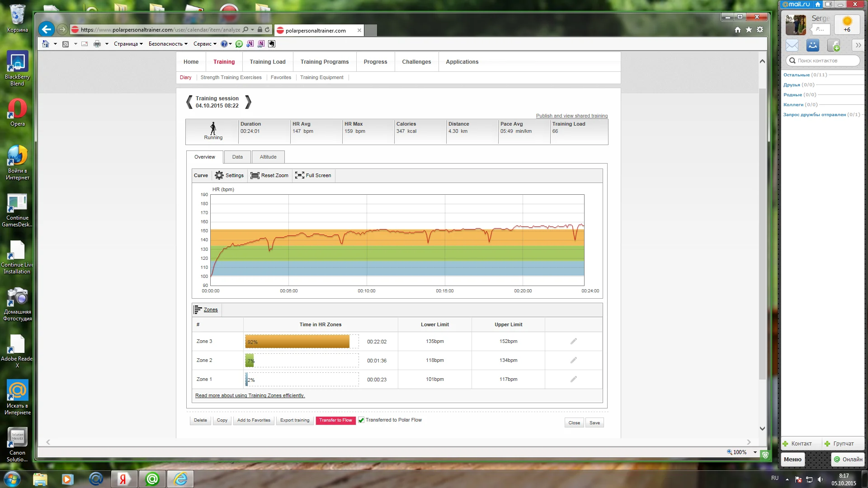Screen dimensions: 868x488
Task: Open mail.ru agent envelope icon
Action: click(x=792, y=46)
